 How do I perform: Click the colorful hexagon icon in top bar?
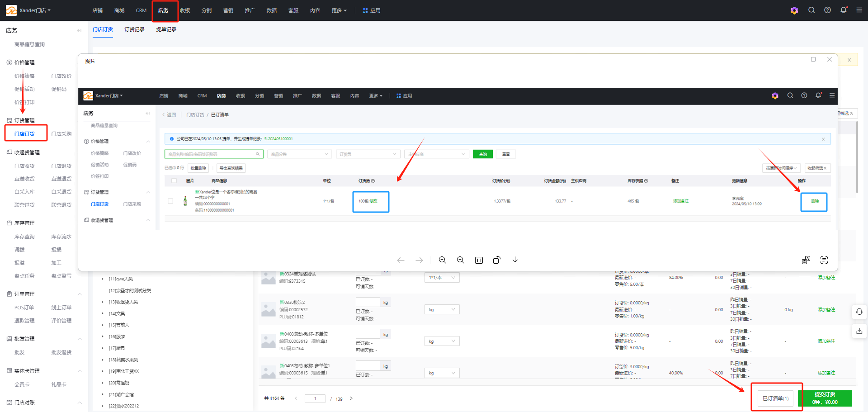[x=794, y=10]
